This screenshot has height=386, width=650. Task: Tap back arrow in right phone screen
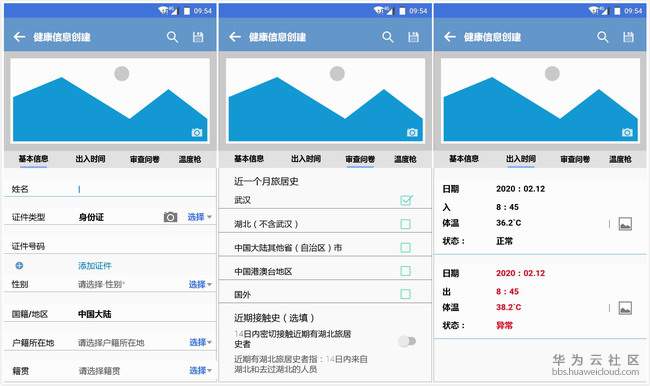tap(450, 37)
